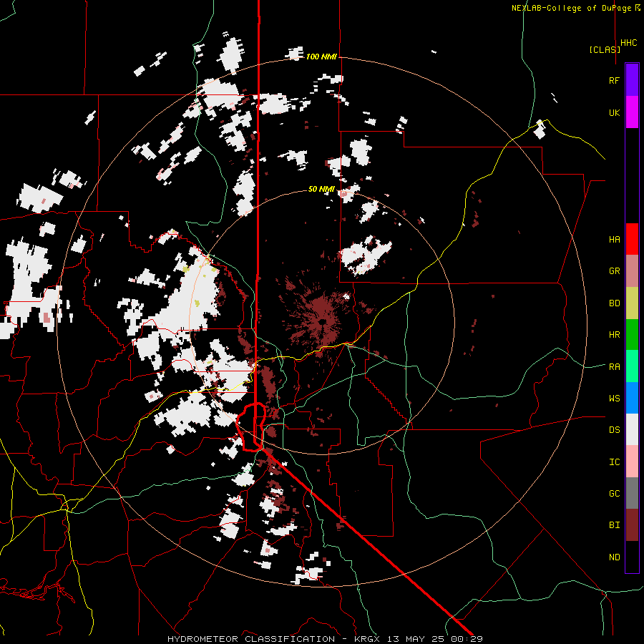Click the IC pink legend swatch
The width and height of the screenshot is (644, 644).
tap(632, 462)
